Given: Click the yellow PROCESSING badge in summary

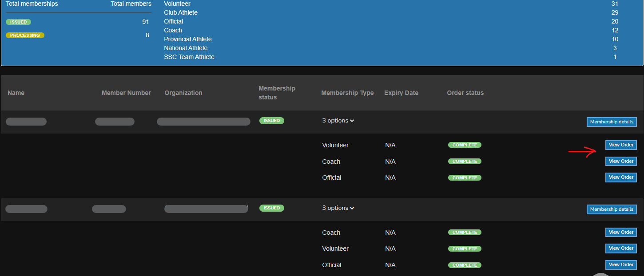Looking at the screenshot, I should point(25,35).
